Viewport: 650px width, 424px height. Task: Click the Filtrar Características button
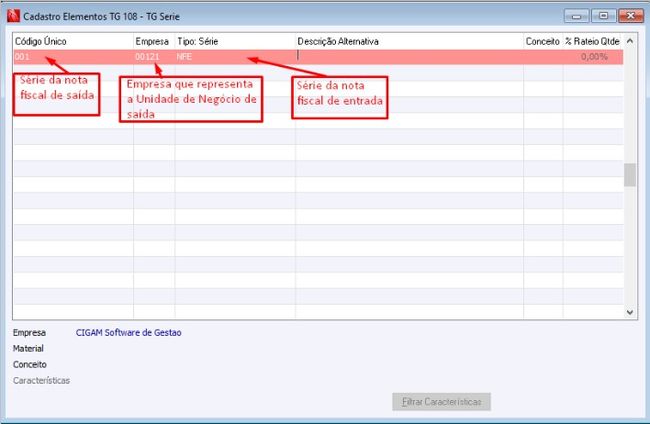(441, 402)
